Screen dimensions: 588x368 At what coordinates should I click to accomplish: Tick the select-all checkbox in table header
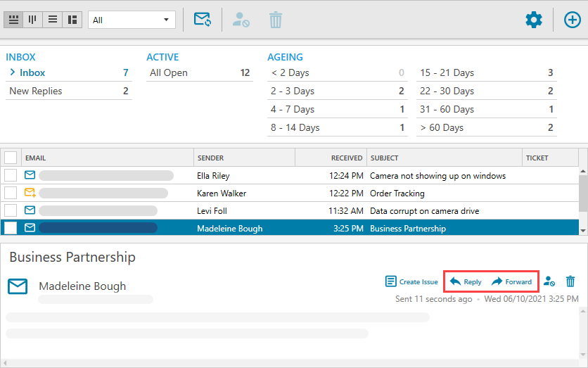[x=11, y=158]
